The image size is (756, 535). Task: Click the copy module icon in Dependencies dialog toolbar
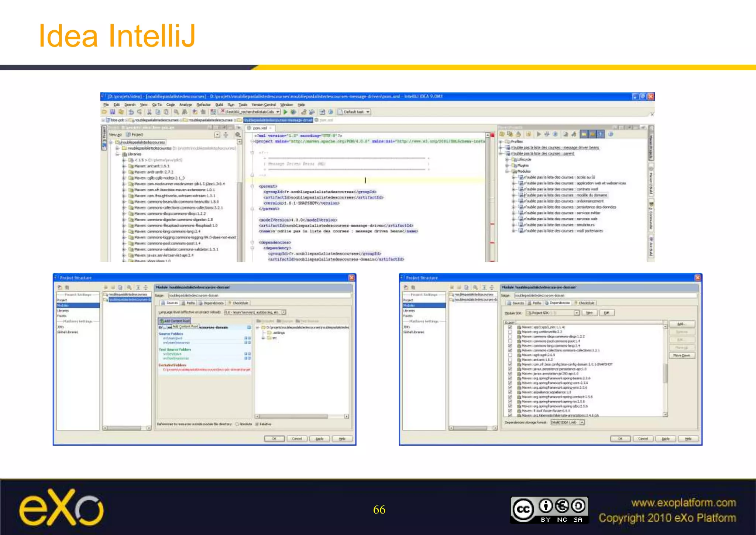(x=467, y=287)
